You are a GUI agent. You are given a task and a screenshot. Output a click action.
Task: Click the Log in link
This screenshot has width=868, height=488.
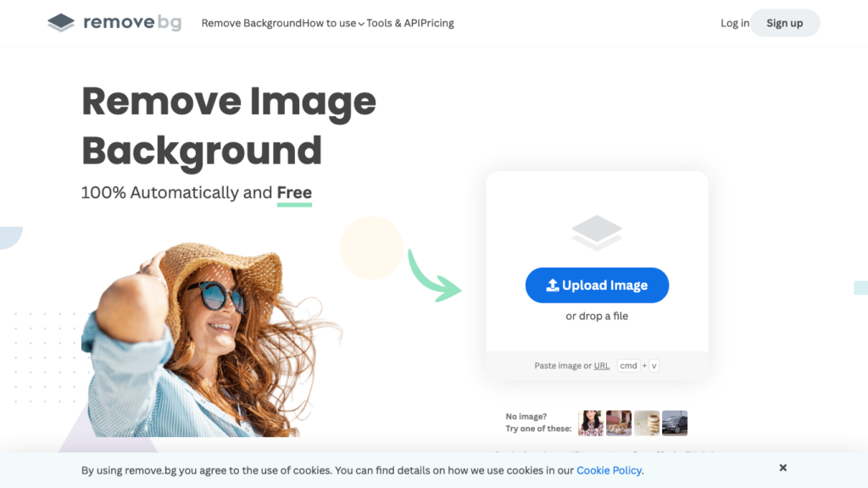pos(734,23)
